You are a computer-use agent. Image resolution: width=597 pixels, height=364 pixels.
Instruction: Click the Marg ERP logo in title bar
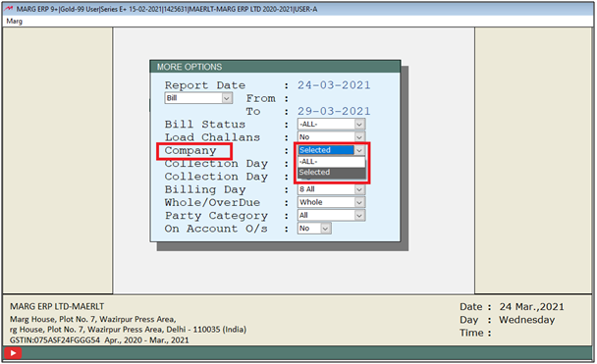[9, 9]
